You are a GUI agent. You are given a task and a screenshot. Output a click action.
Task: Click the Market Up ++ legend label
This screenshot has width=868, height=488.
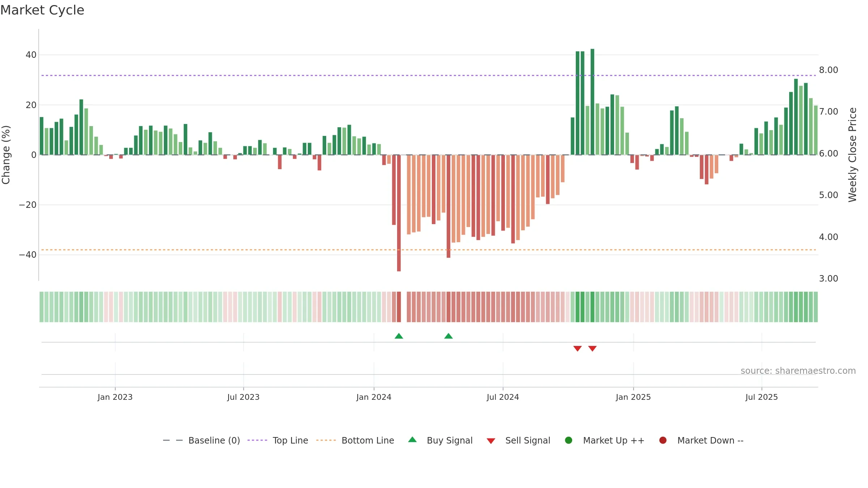[614, 441]
